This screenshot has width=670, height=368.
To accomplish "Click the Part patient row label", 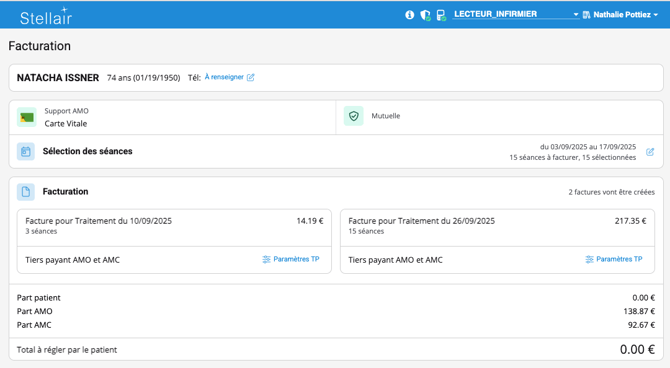I will (38, 298).
